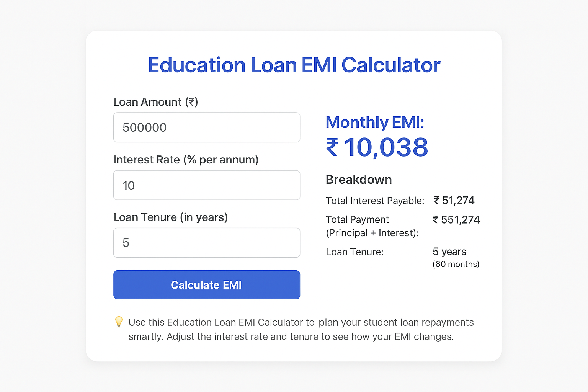
Task: Click the ₹ 551,274 total payment value
Action: tap(456, 220)
